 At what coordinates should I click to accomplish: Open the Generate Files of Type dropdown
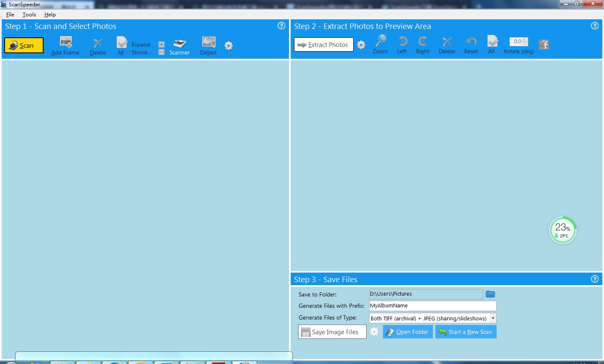click(493, 318)
